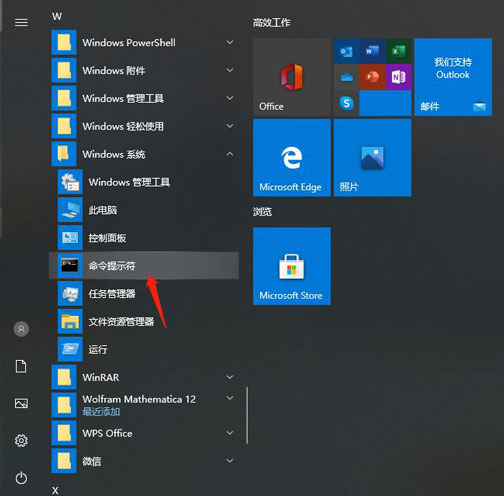504x496 pixels.
Task: Select the 文件资源管理器 label
Action: tap(121, 322)
